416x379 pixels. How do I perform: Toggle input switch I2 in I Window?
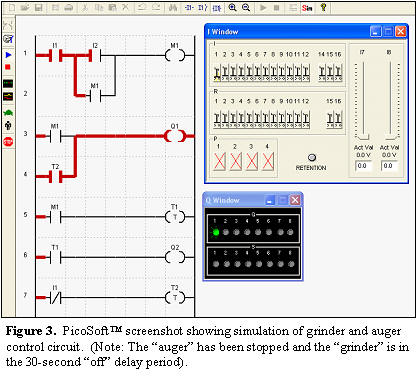[x=225, y=73]
